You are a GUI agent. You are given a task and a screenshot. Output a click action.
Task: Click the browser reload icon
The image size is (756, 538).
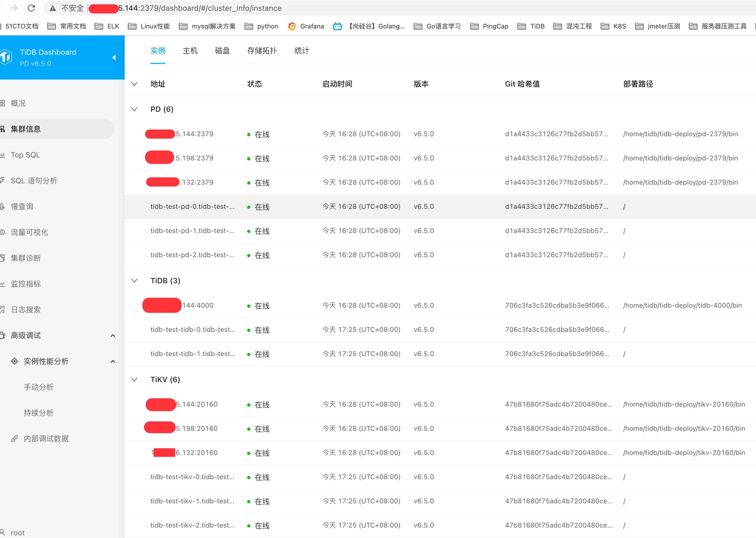tap(31, 8)
